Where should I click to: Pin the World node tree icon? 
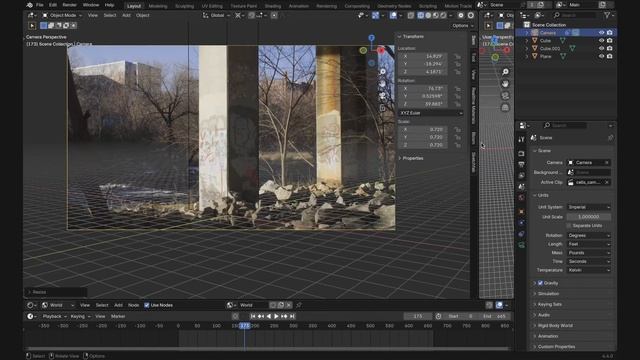299,305
